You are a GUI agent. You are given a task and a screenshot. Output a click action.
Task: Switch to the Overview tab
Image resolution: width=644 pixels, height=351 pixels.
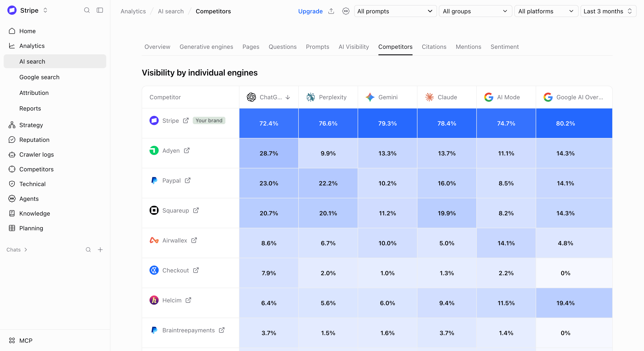[x=157, y=47]
